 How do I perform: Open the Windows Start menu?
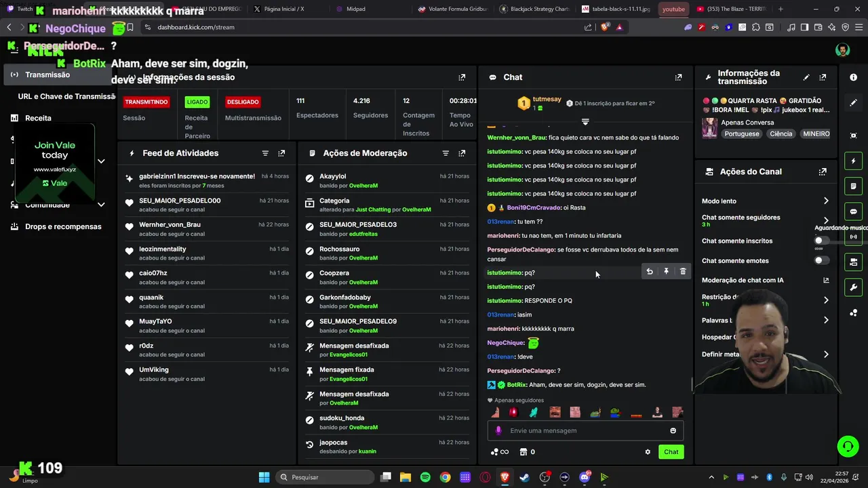pos(264,477)
